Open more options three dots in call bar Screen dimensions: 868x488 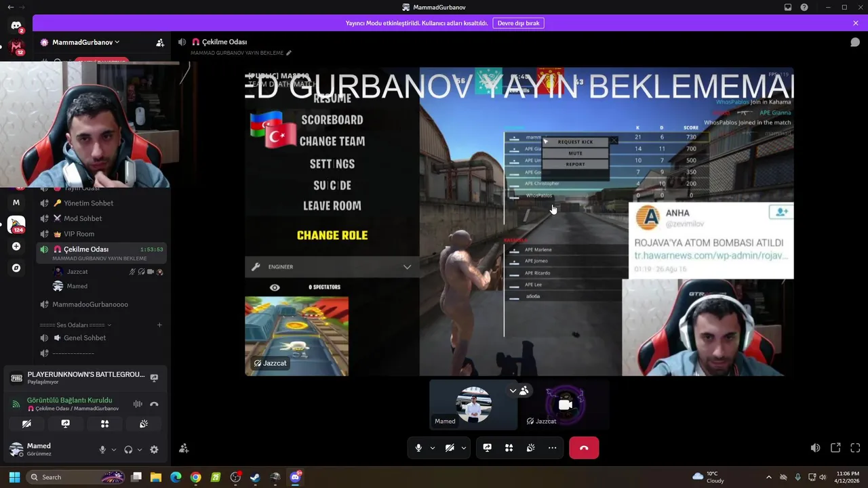[x=552, y=448]
